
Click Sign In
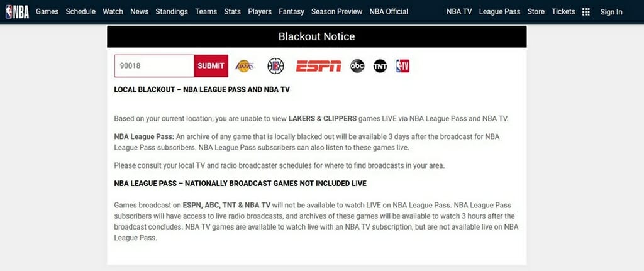[x=611, y=13]
